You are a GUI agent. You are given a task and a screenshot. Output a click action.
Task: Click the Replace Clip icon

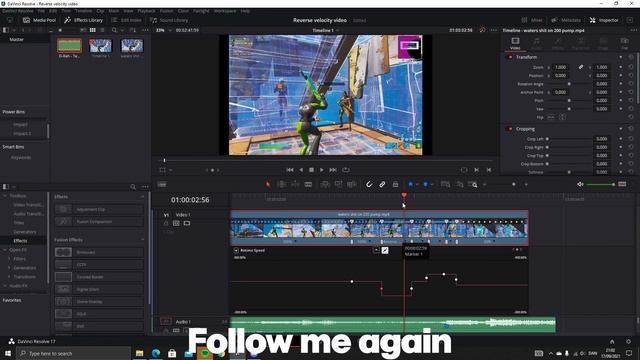pyautogui.click(x=351, y=184)
